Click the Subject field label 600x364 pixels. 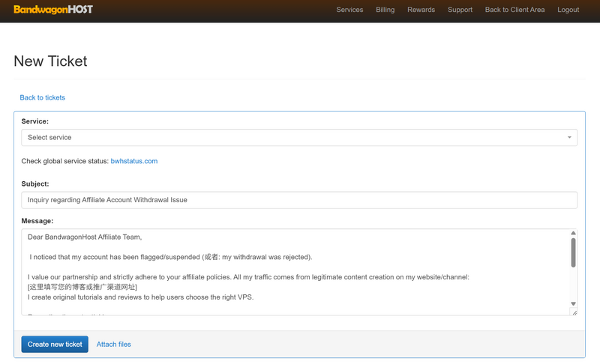35,183
